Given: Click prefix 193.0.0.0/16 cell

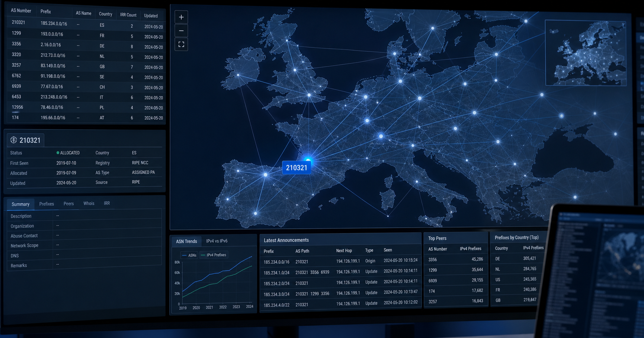Looking at the screenshot, I should pyautogui.click(x=52, y=34).
